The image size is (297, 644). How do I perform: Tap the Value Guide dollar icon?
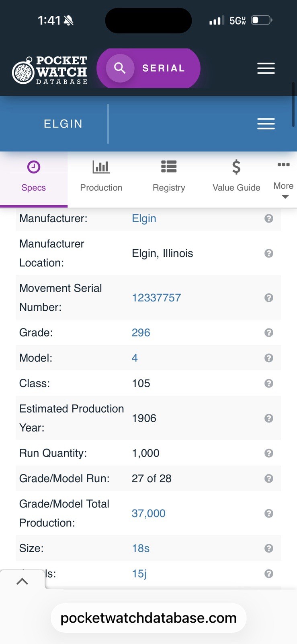pos(236,167)
